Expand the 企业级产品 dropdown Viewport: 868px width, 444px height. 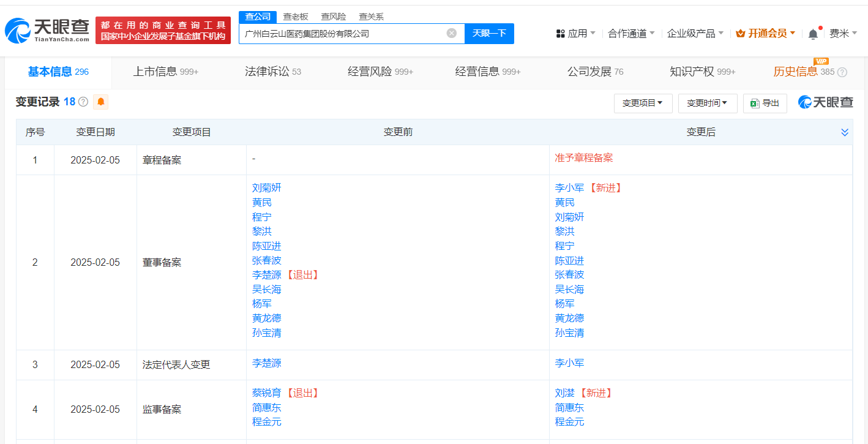[x=695, y=34]
